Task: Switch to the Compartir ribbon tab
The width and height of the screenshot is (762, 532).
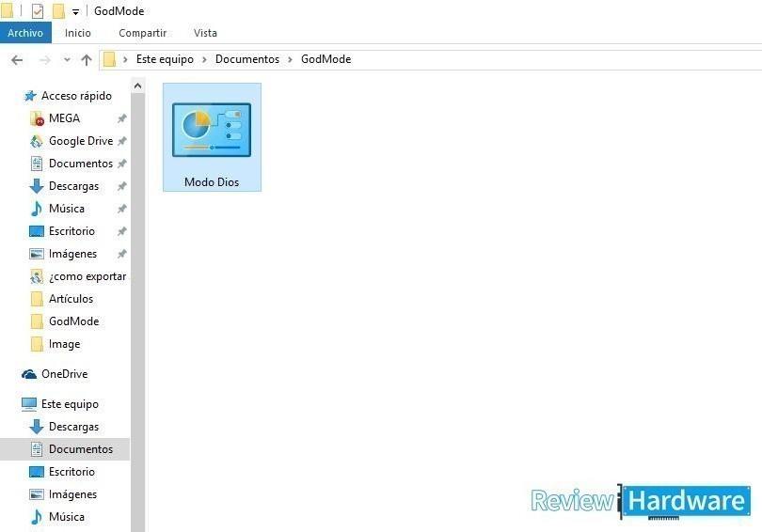Action: click(x=142, y=33)
